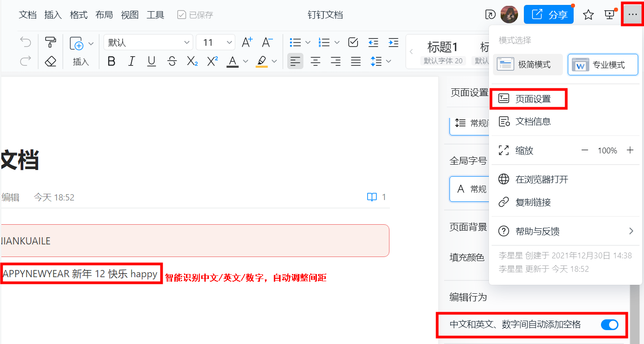Open 页面设置 from the menu
644x344 pixels.
tap(528, 98)
